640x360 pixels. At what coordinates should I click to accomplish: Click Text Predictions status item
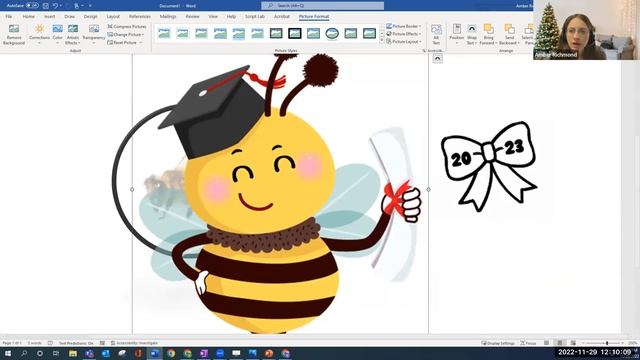click(76, 343)
